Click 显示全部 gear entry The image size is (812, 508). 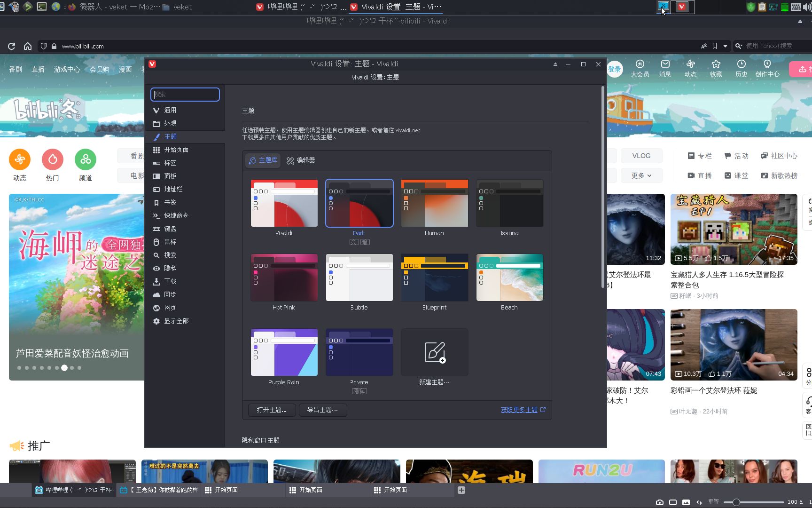[185, 321]
